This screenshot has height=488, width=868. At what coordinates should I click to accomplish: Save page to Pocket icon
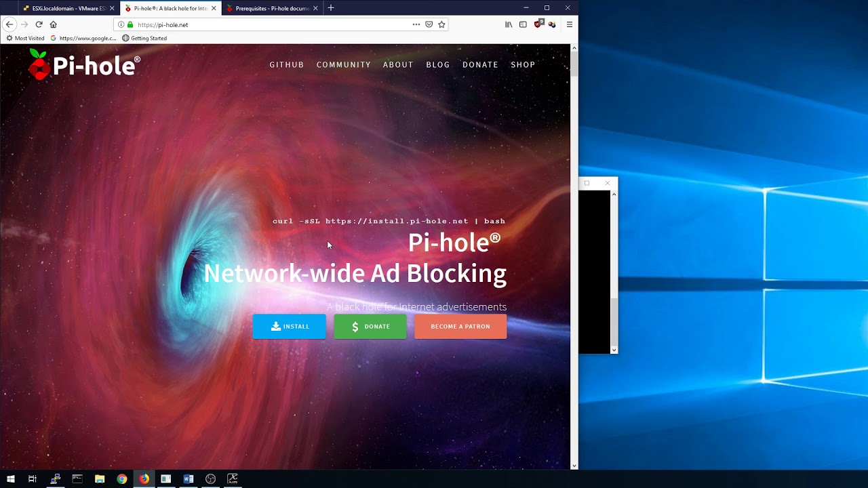click(x=429, y=24)
